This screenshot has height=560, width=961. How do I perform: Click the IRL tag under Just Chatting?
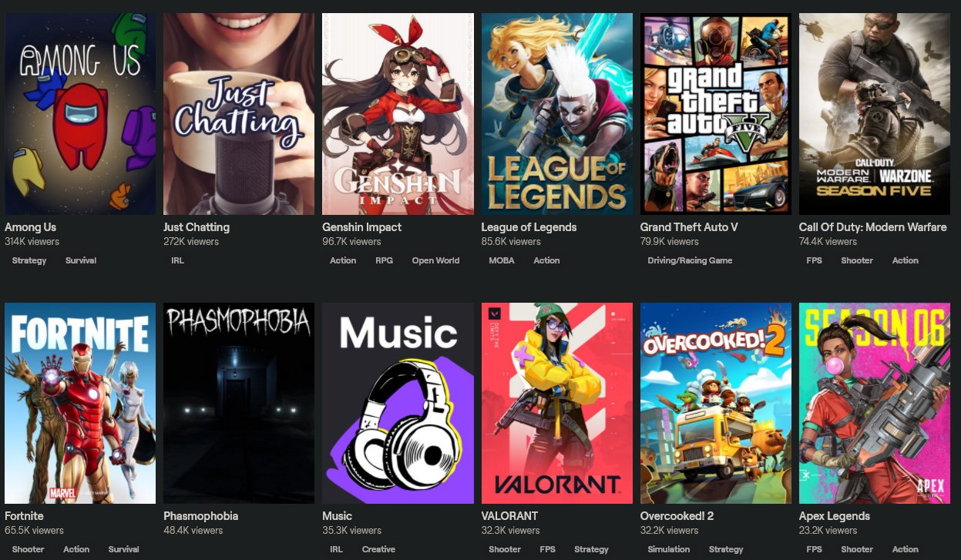tap(178, 260)
